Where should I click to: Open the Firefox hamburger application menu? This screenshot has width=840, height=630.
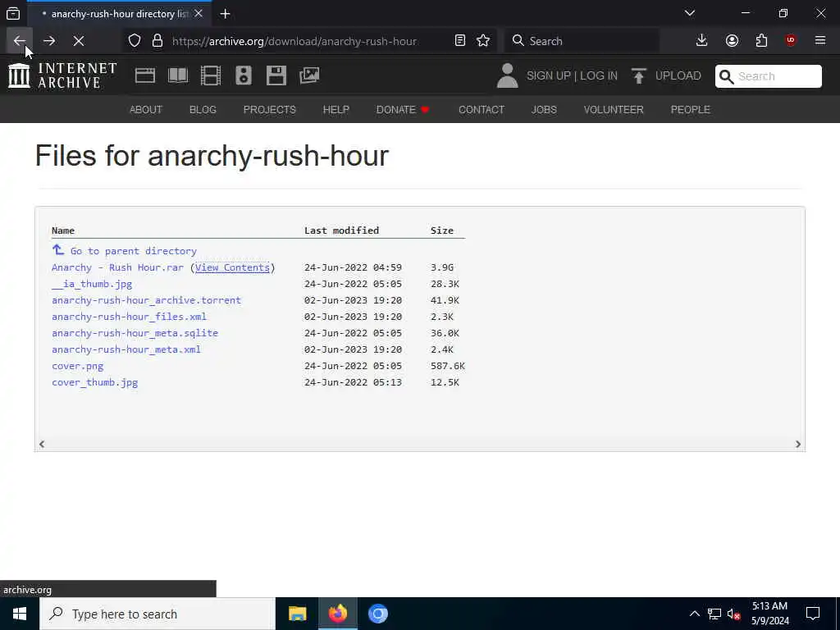[819, 41]
